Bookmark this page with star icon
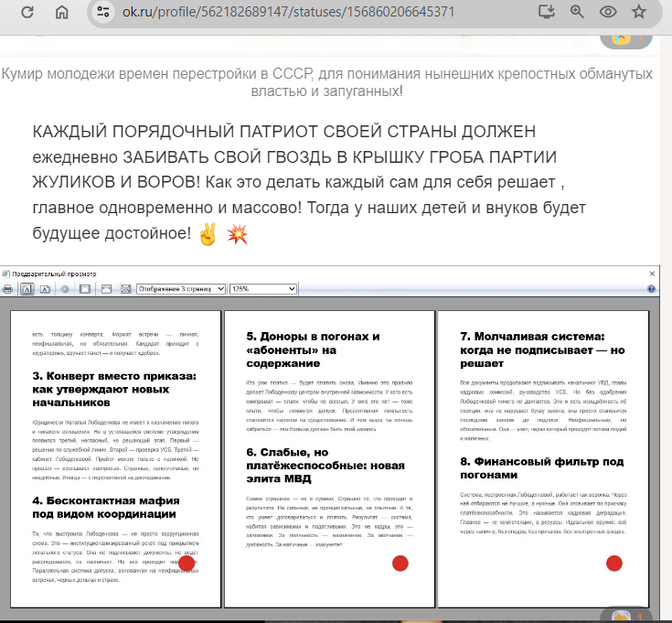The image size is (672, 623). click(x=639, y=13)
